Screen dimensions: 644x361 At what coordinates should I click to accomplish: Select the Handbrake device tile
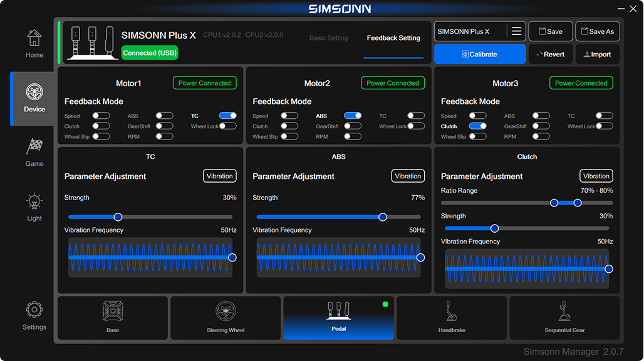tap(452, 318)
